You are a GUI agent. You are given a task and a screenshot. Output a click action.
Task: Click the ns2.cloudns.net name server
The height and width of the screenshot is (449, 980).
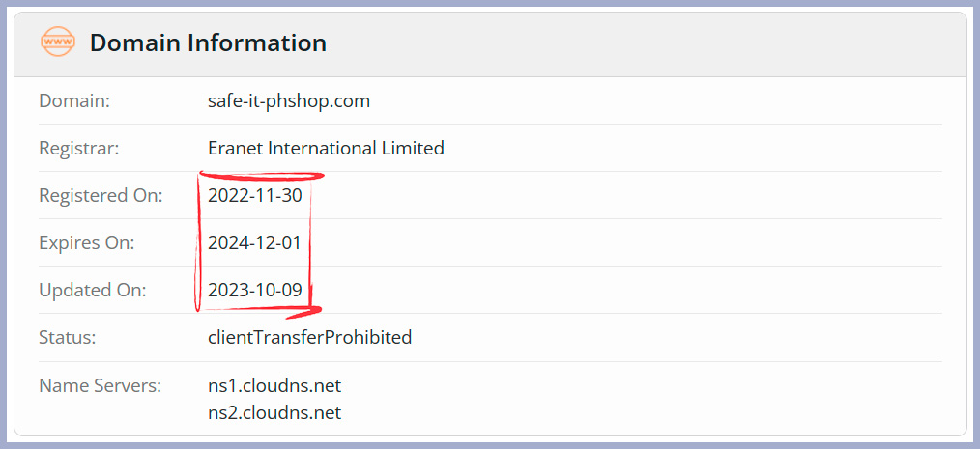(274, 413)
